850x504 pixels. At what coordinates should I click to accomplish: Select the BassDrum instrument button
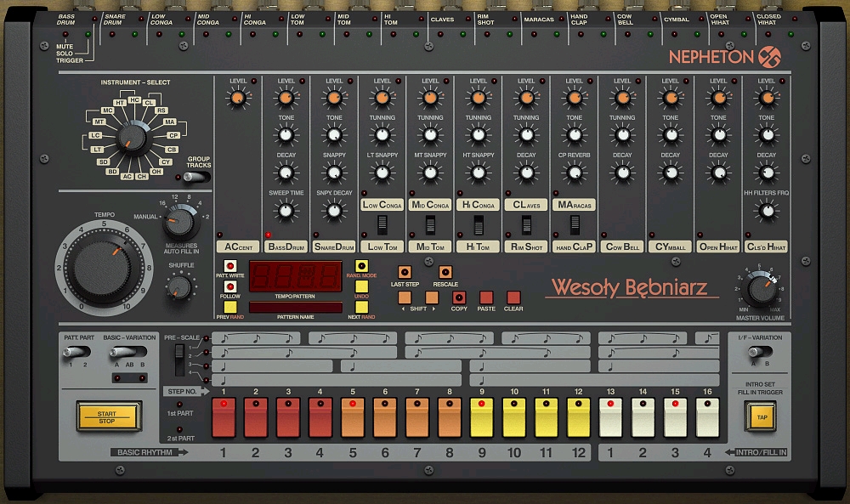[x=286, y=246]
